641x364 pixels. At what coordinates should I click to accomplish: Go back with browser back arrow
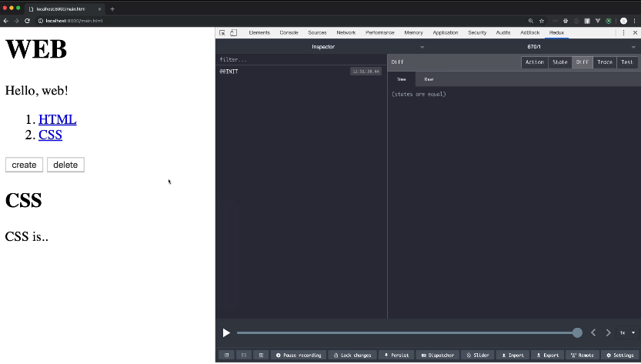point(5,21)
